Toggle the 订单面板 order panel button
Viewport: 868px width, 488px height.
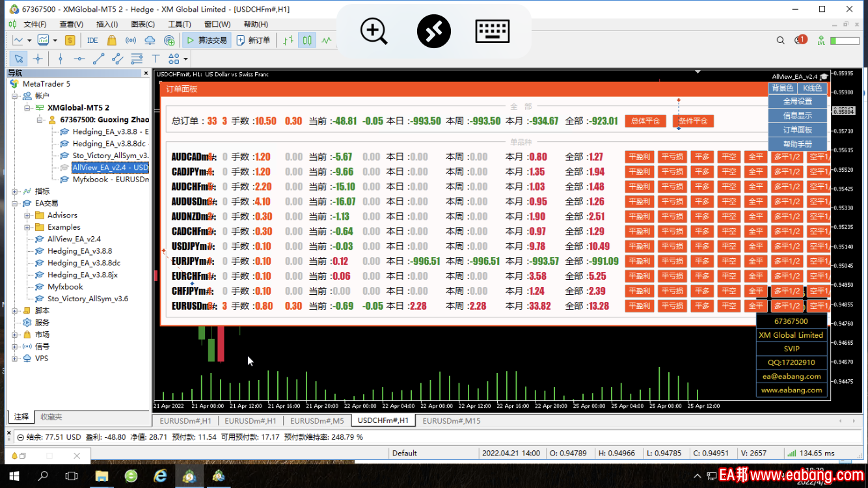[x=798, y=130]
